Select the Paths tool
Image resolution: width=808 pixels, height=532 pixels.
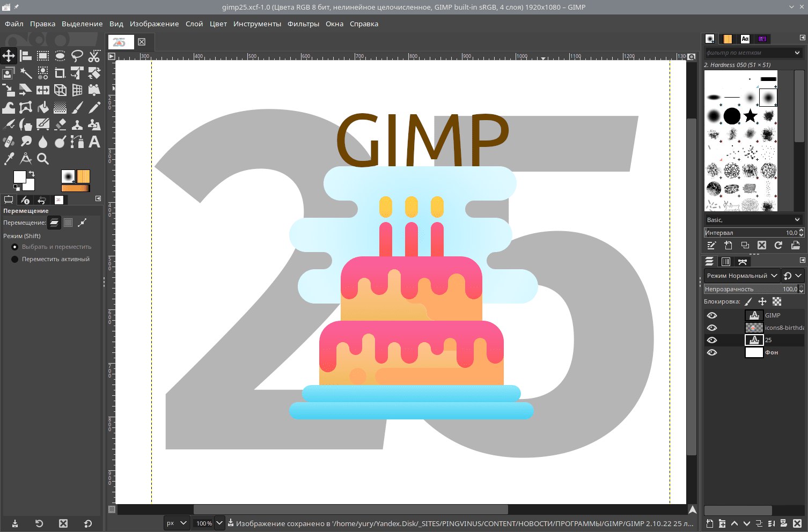point(77,142)
